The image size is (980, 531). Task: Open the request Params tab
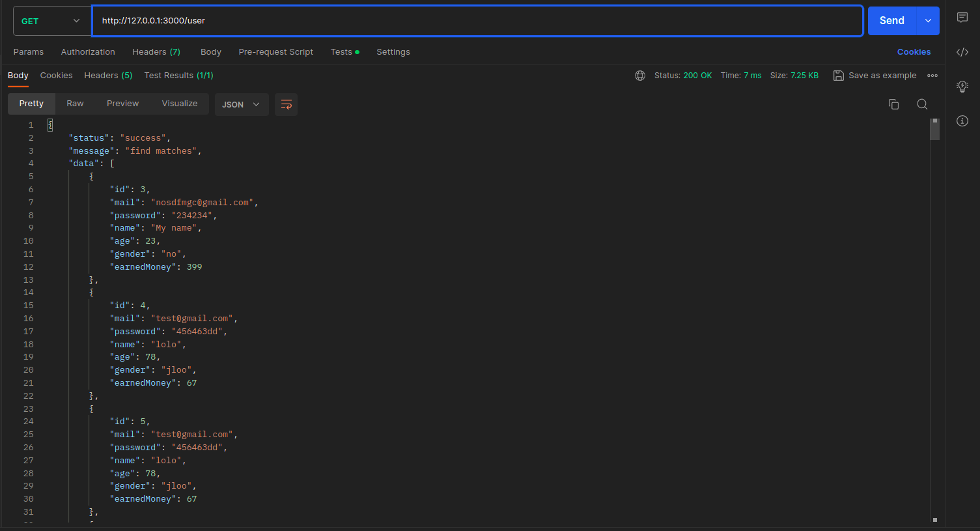click(28, 51)
